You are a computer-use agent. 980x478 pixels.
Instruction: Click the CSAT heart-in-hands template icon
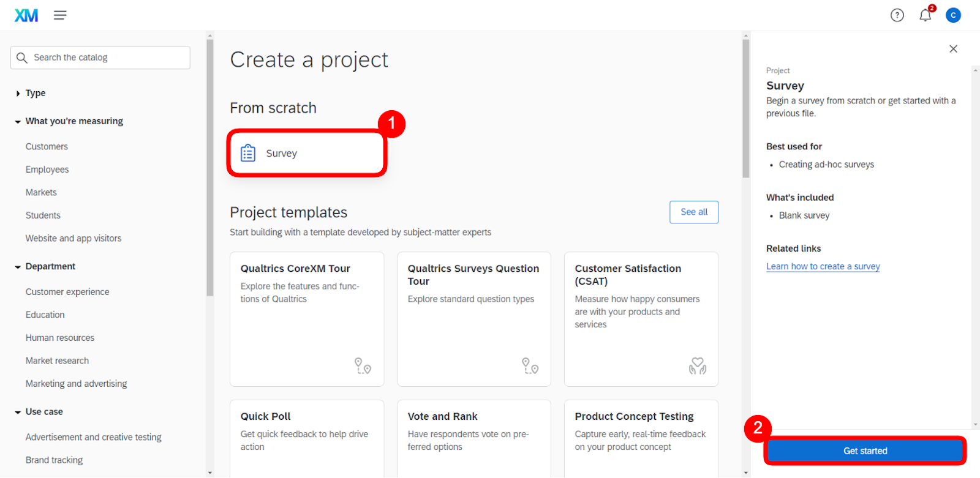697,366
